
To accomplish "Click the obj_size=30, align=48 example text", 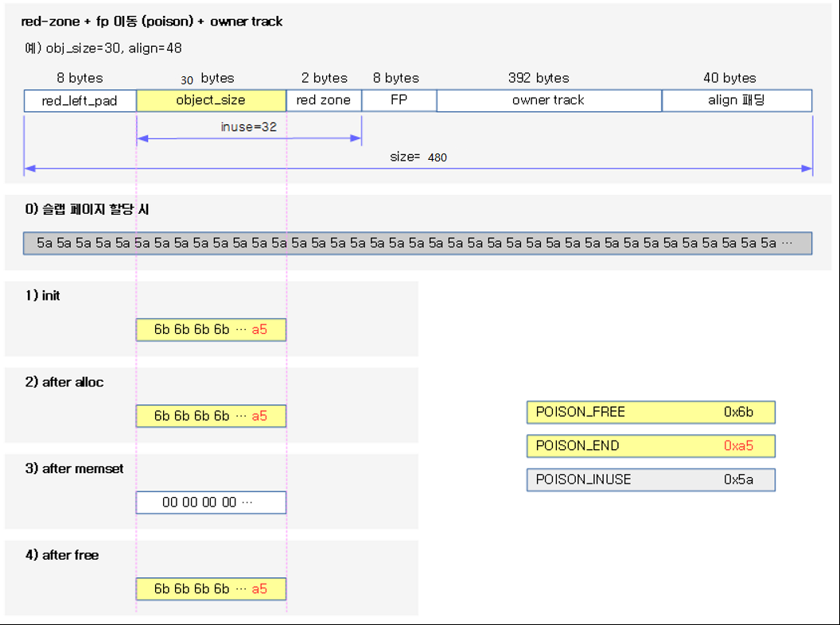I will 102,48.
